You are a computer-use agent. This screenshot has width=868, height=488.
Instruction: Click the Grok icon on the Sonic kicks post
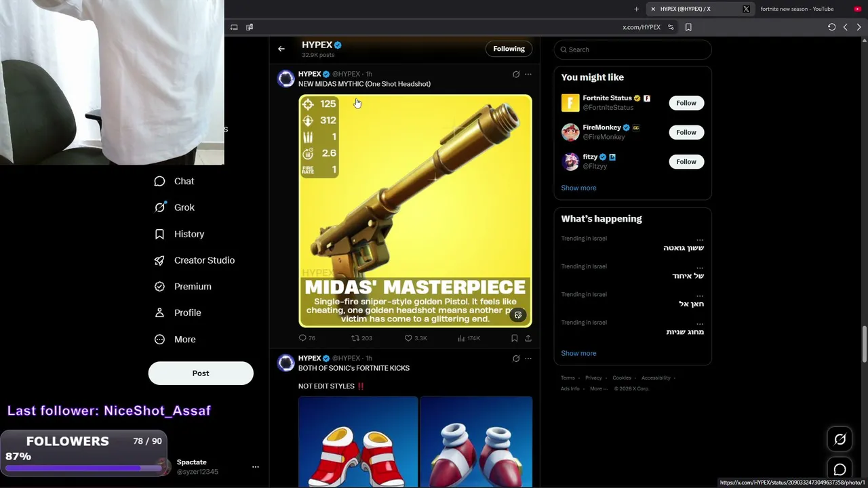point(516,358)
